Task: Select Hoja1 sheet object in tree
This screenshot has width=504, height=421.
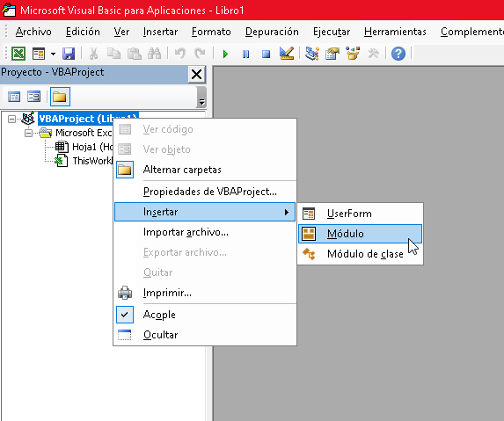Action: click(92, 147)
